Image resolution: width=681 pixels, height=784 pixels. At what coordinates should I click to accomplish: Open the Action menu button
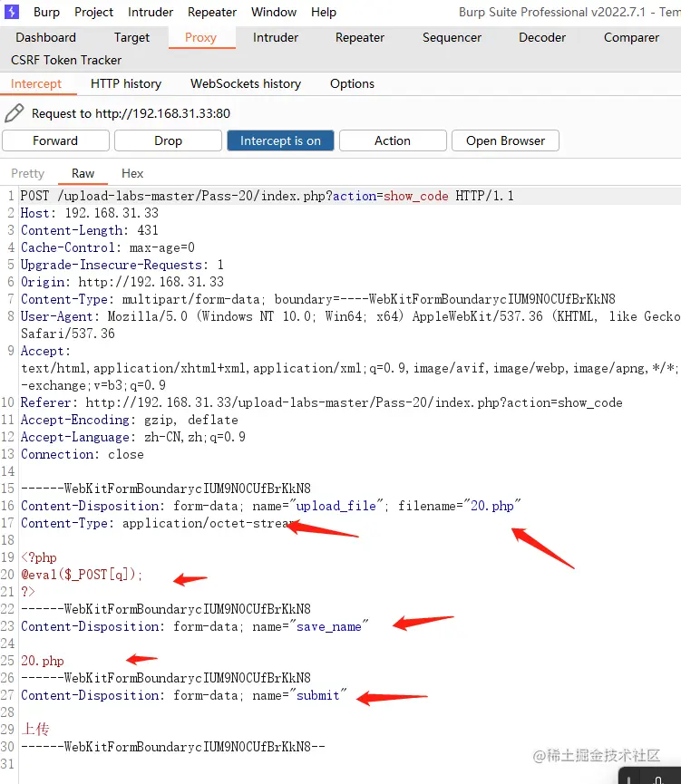393,140
